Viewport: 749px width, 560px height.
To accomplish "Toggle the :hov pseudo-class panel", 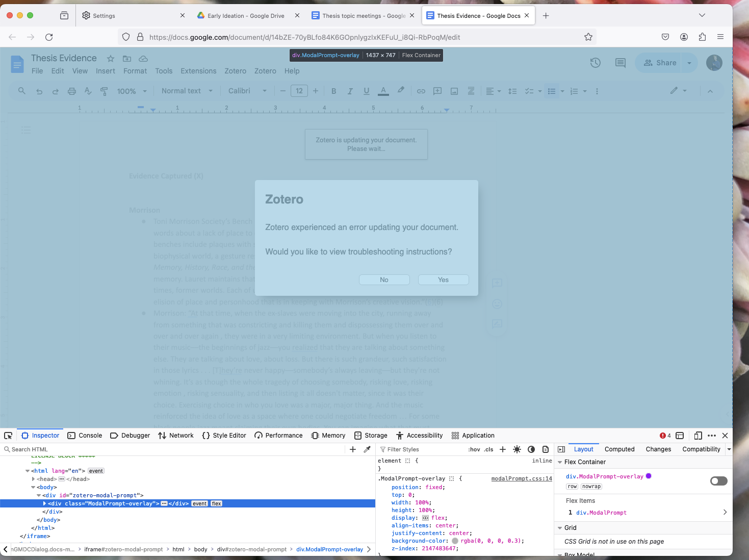I will [x=474, y=449].
